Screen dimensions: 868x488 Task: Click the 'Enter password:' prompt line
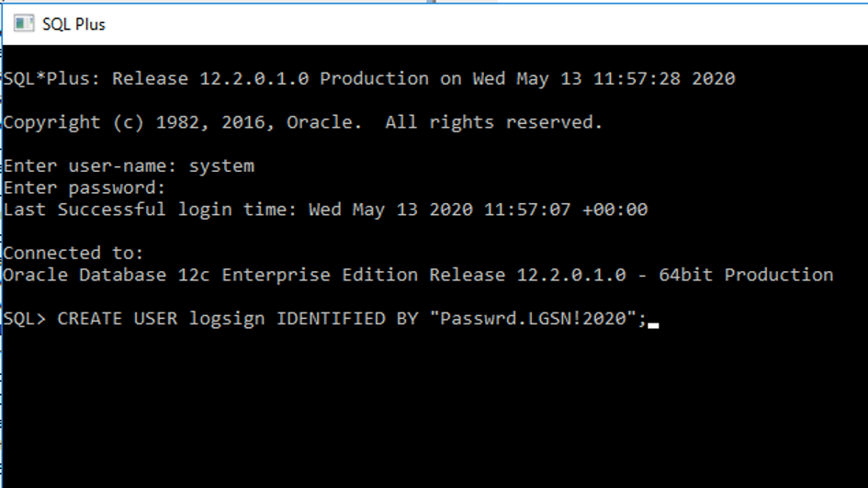click(x=85, y=187)
